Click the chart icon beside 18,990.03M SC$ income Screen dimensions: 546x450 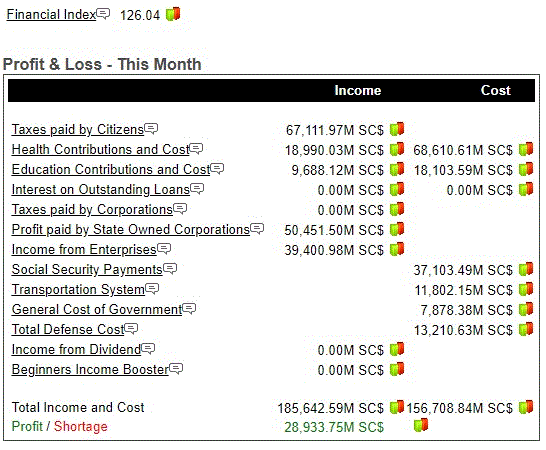pyautogui.click(x=397, y=149)
